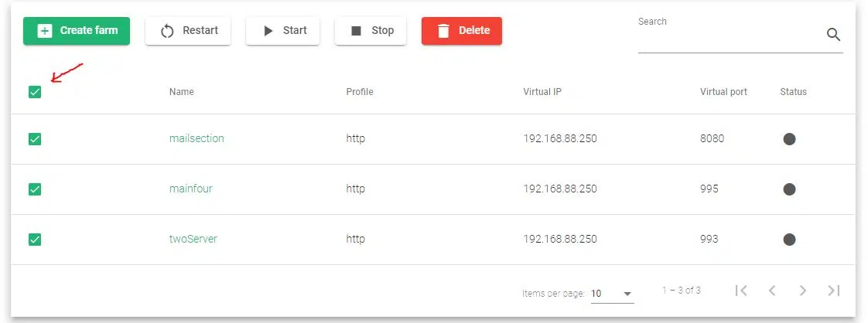Go to the previous page of results
The image size is (868, 323).
click(772, 291)
